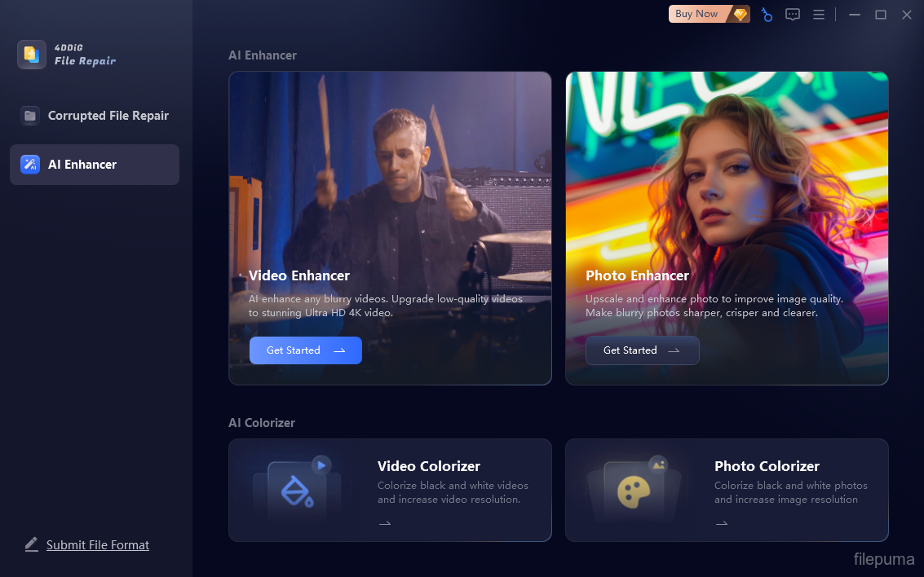924x577 pixels.
Task: Click the AI Enhancer sidebar icon
Action: 30,165
